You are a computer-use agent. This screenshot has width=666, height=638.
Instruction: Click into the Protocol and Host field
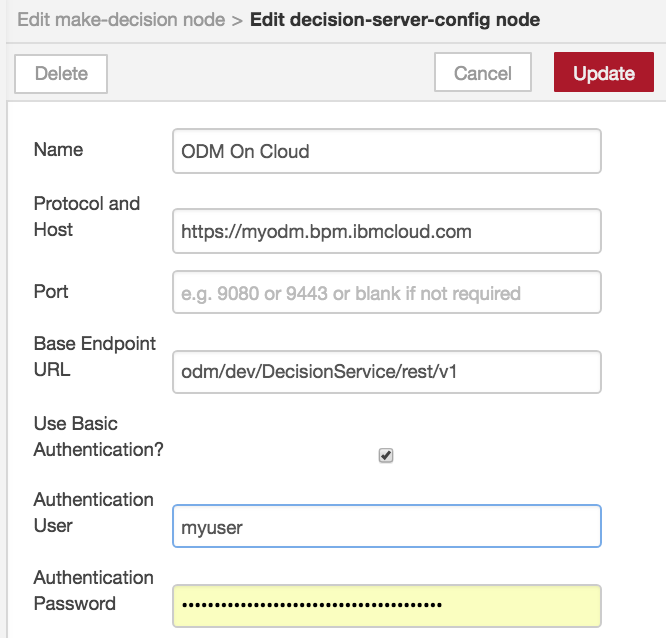coord(387,231)
